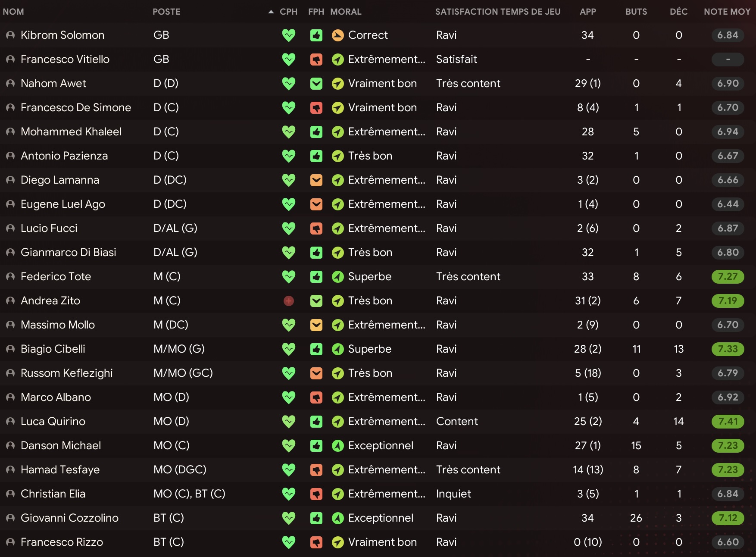Open Biagio Cibelli's player profile
756x557 pixels.
tap(53, 349)
